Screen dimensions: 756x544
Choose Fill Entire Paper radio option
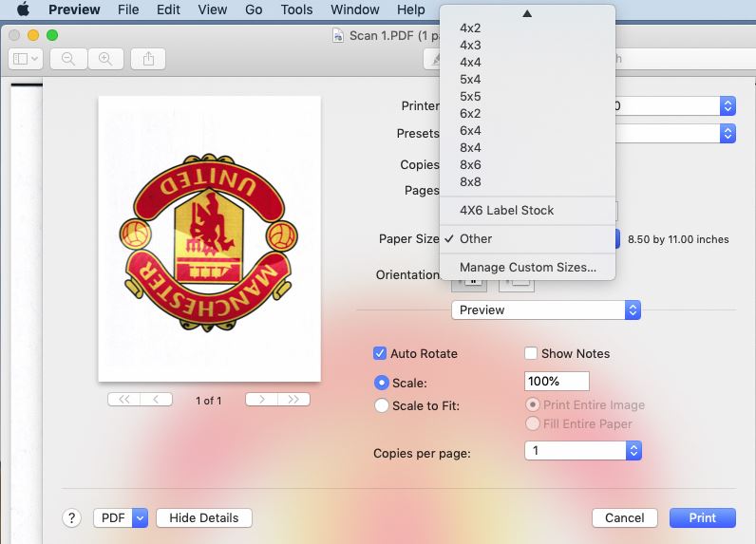pos(532,423)
